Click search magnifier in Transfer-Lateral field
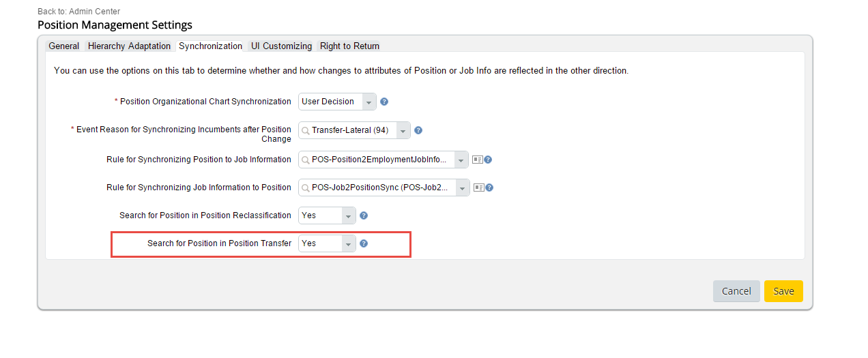 coord(306,130)
